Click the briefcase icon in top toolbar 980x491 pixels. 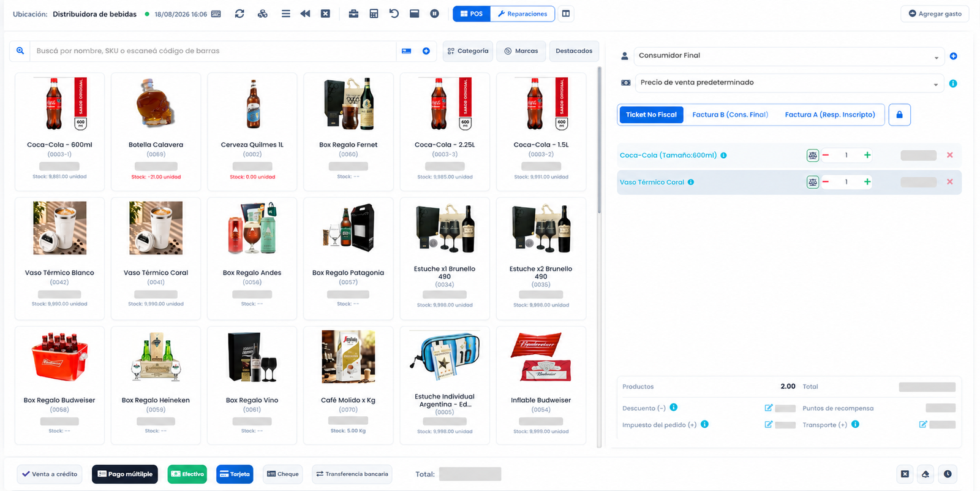pos(353,13)
